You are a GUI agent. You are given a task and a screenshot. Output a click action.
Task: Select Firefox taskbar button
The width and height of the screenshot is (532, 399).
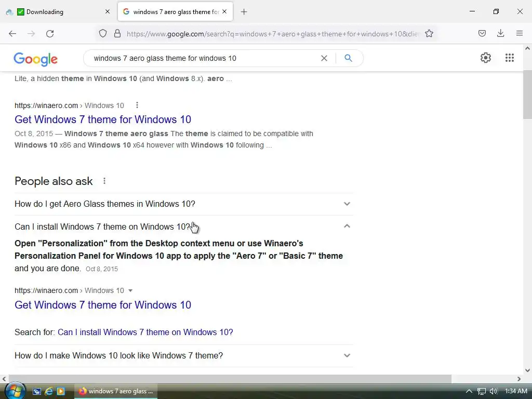pos(116,391)
